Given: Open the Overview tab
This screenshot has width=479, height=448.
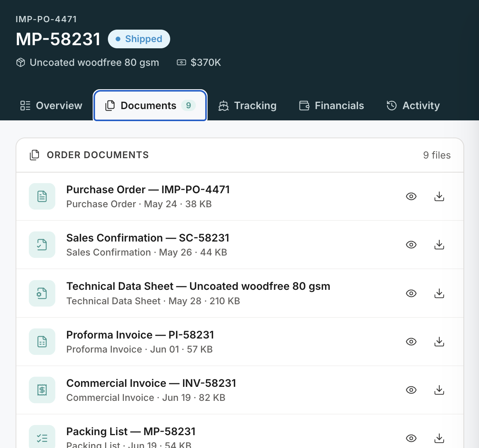Looking at the screenshot, I should (51, 106).
